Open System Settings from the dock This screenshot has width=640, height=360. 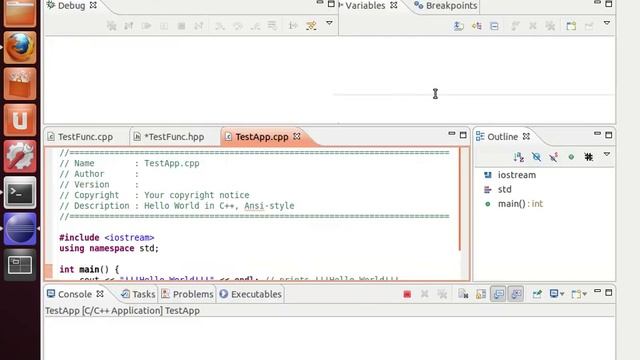[20, 156]
